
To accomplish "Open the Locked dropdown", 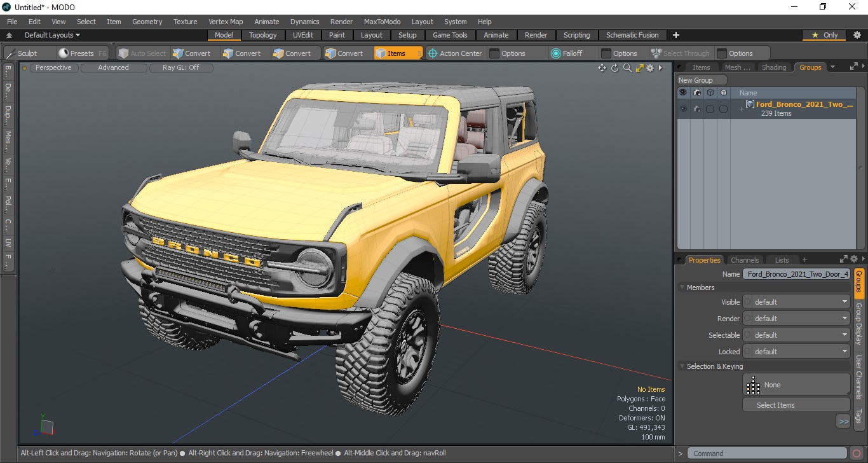I will pos(796,352).
